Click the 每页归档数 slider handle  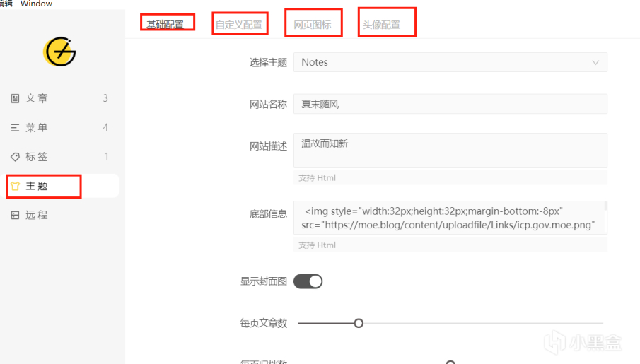[x=449, y=362]
